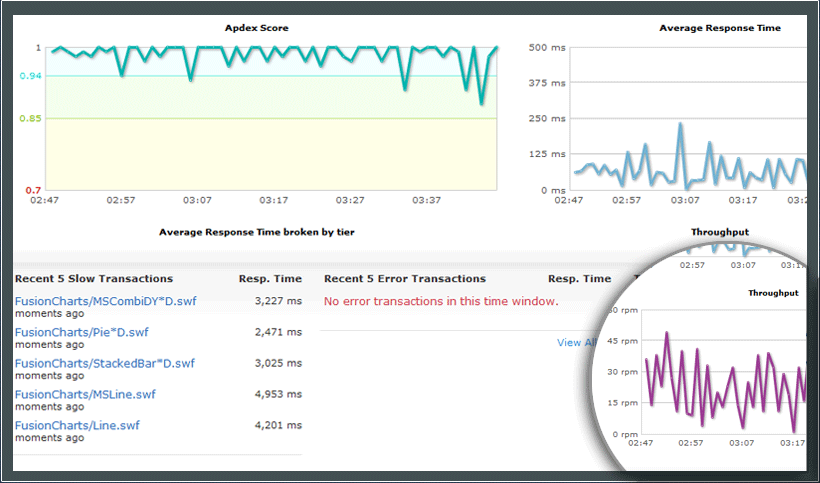Click the 0.85 threshold label on Apdex axis
Viewport: 820px width, 483px height.
[x=30, y=119]
